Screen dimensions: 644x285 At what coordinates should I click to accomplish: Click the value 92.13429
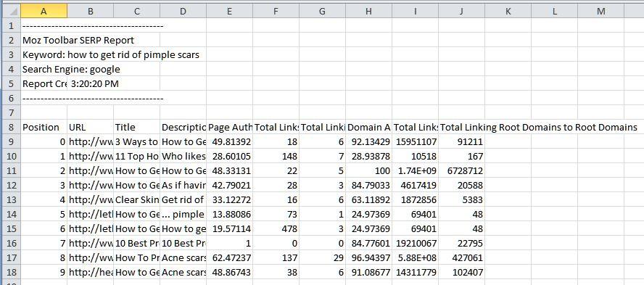pos(369,142)
